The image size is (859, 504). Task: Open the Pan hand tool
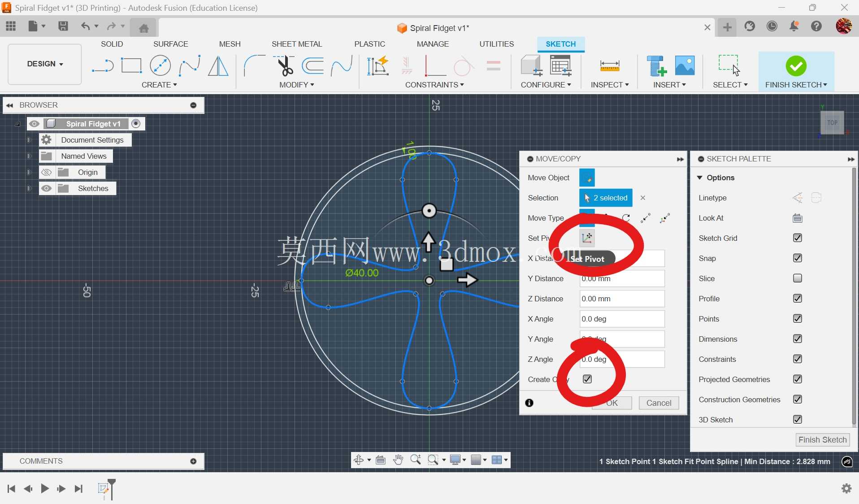tap(398, 460)
